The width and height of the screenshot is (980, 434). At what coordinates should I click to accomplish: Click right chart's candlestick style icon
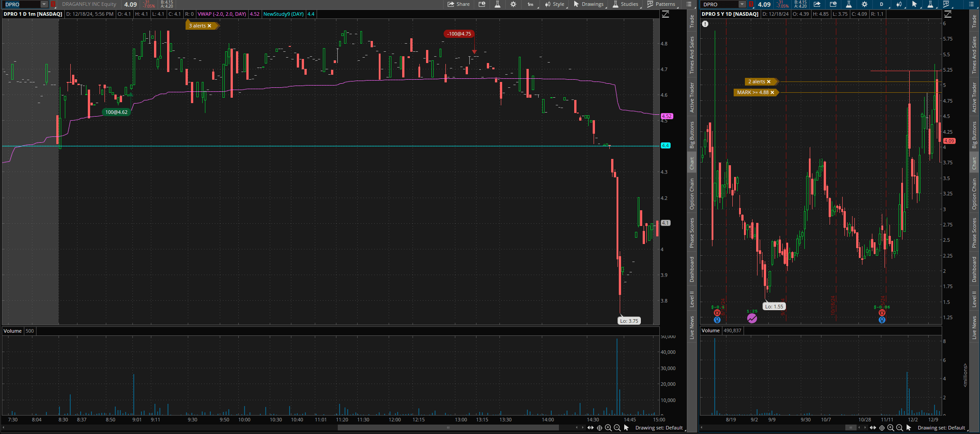tap(899, 4)
